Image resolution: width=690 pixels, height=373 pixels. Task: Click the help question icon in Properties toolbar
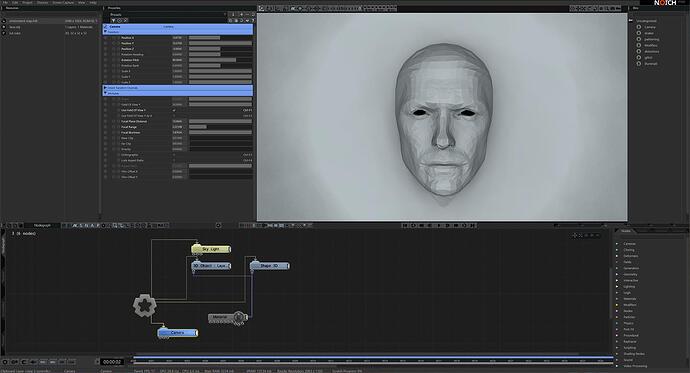(x=253, y=20)
